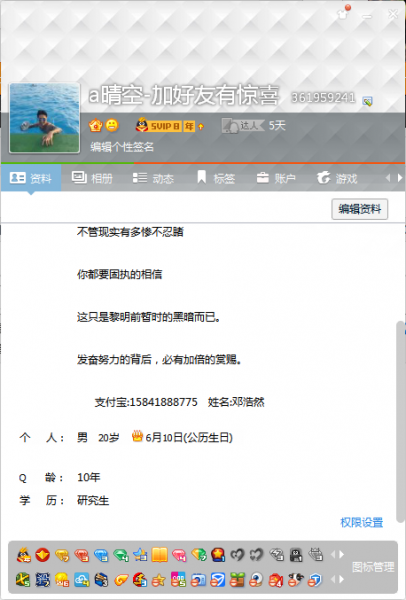
Task: Click the 编辑个性签名 field
Action: (x=122, y=147)
